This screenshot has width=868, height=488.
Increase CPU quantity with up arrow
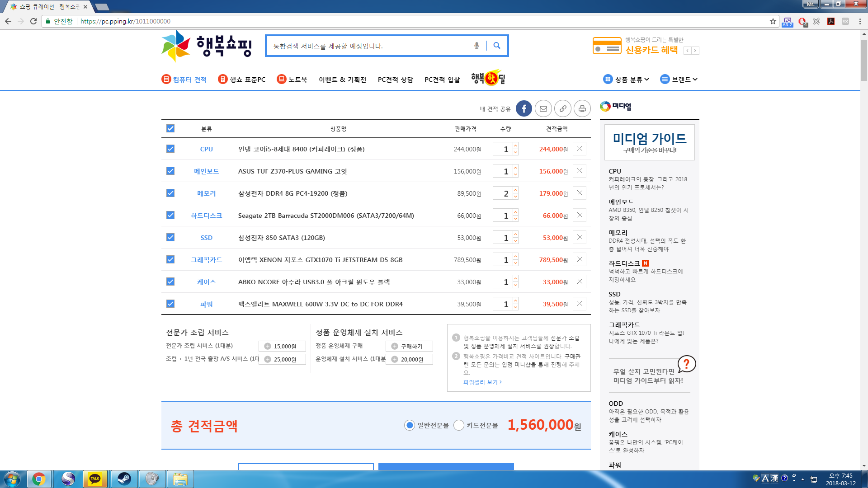coord(515,145)
